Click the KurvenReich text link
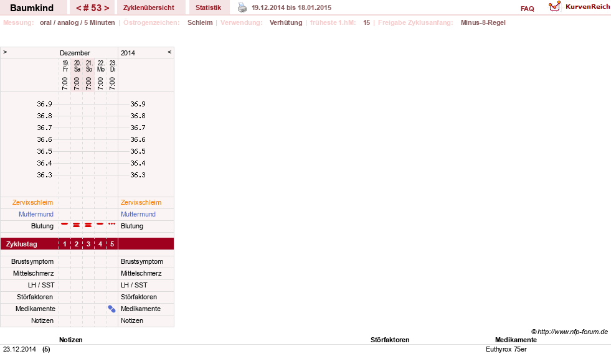611x364 pixels. coord(587,7)
